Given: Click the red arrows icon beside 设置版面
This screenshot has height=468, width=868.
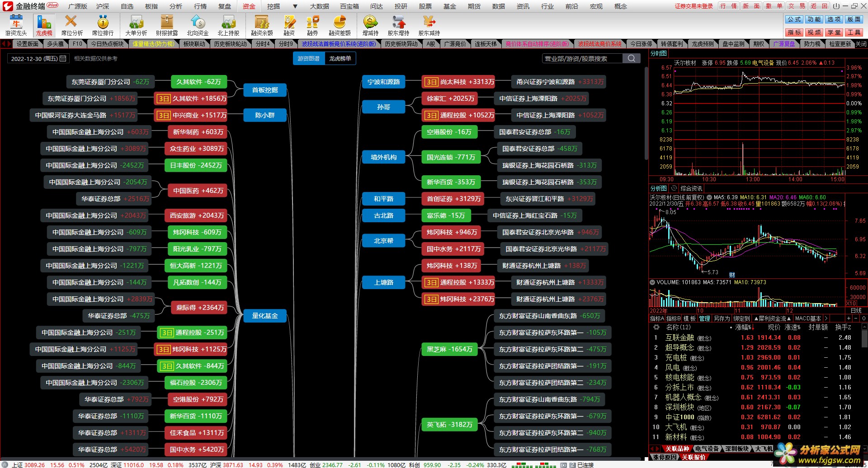Looking at the screenshot, I should (6, 44).
